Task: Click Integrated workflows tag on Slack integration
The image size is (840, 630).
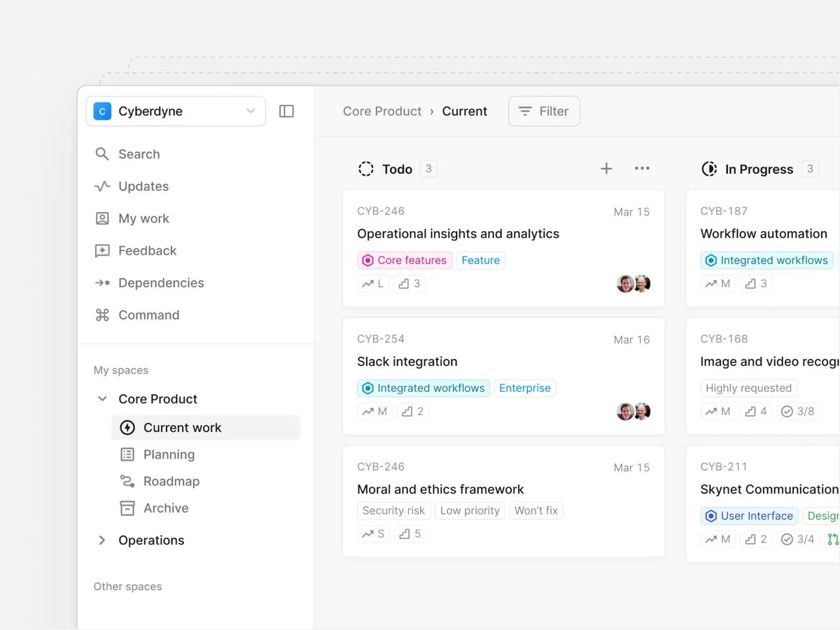Action: (424, 388)
